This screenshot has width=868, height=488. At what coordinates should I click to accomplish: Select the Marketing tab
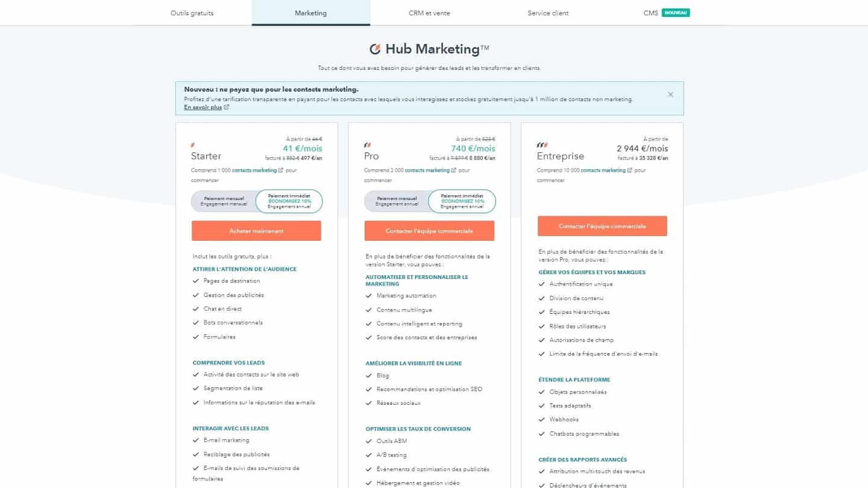(x=311, y=13)
